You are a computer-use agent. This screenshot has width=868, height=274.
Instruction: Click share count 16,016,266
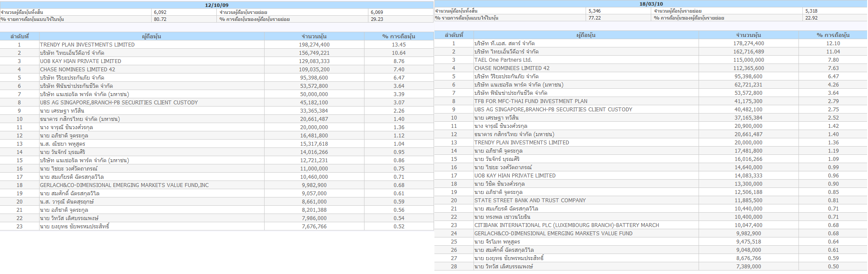(x=749, y=159)
